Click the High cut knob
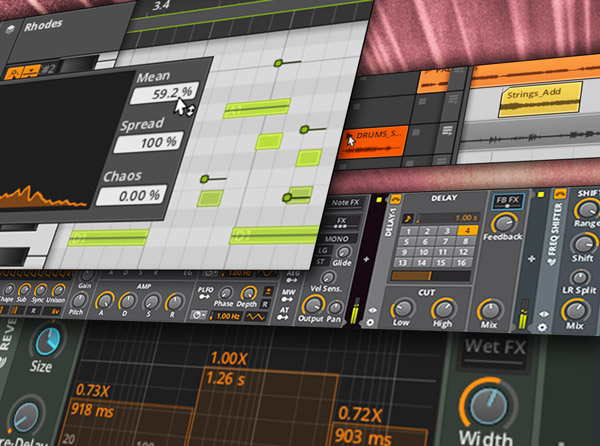The height and width of the screenshot is (446, 600). point(443,309)
